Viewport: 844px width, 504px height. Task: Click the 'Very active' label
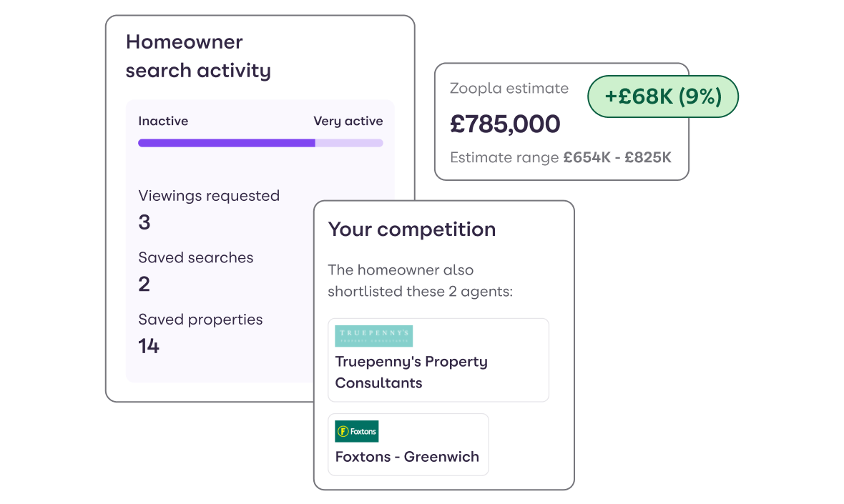click(348, 121)
